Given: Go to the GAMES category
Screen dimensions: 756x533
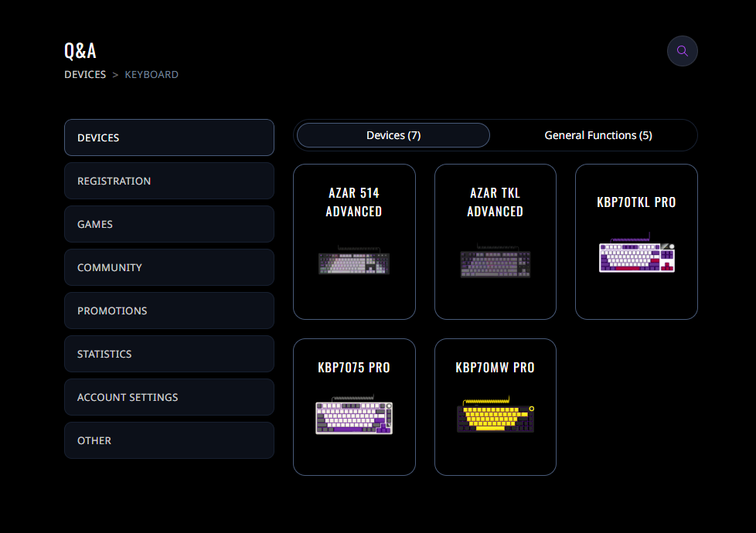Looking at the screenshot, I should point(169,224).
